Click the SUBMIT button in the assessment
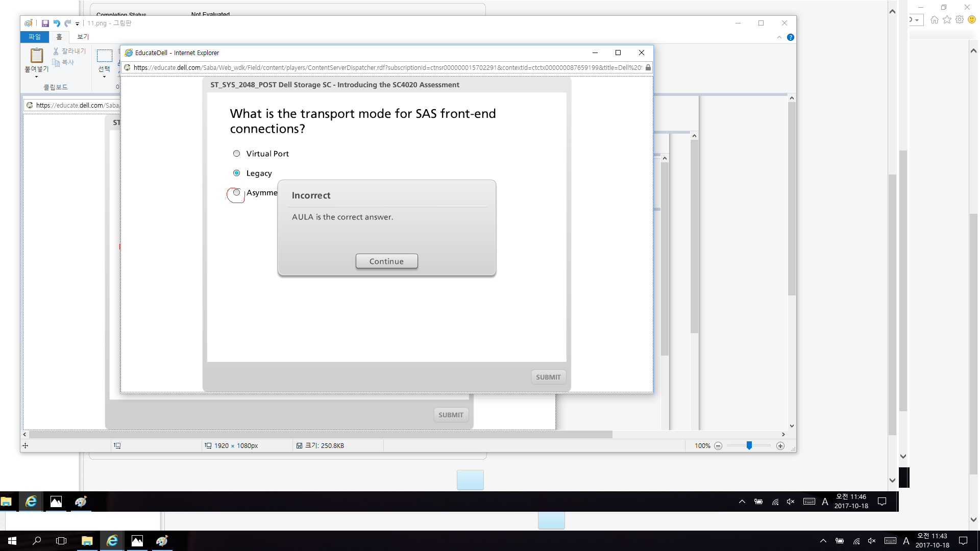 pyautogui.click(x=548, y=377)
